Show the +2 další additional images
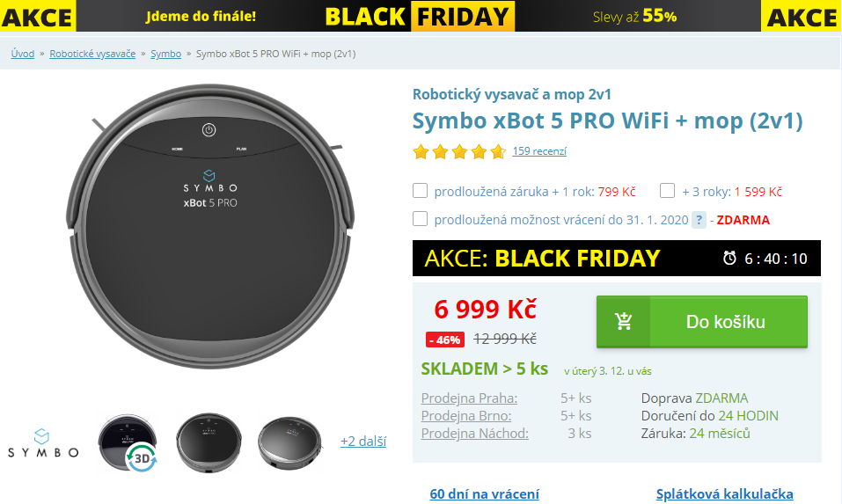 coord(363,442)
